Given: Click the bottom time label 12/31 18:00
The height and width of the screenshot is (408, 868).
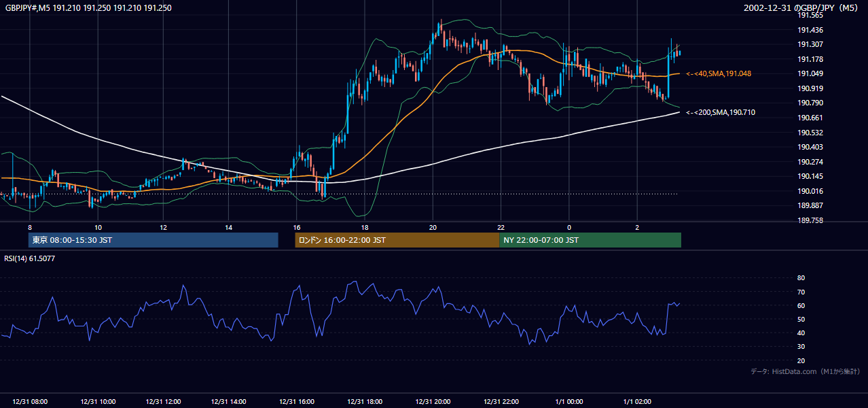Looking at the screenshot, I should (365, 402).
